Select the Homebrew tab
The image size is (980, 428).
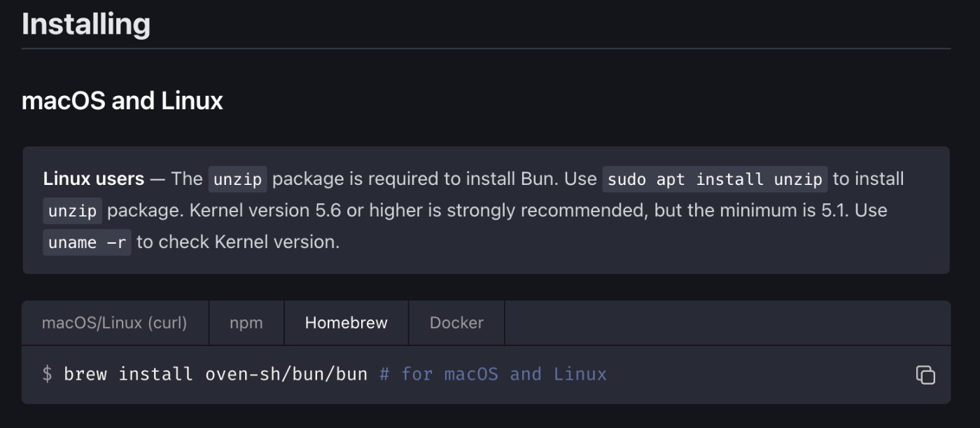[x=346, y=323]
